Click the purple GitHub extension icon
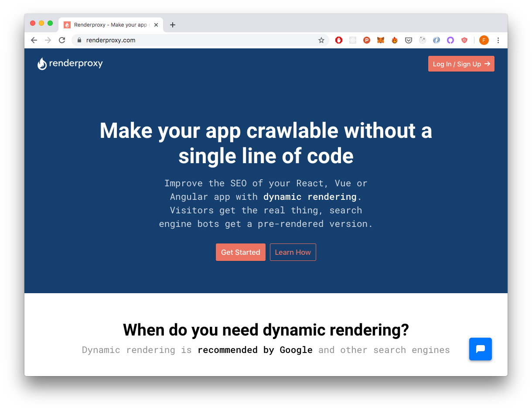Screen dimensions: 532x411 tap(450, 40)
